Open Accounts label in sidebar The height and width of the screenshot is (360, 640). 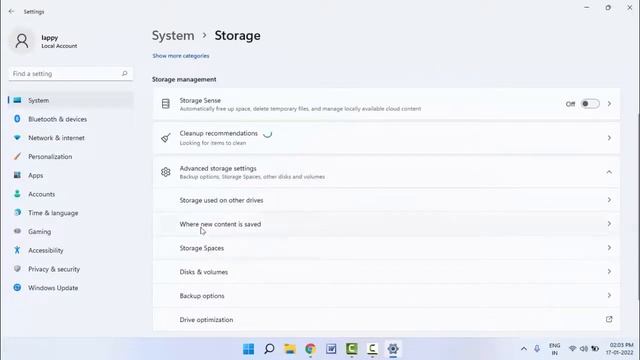[x=42, y=194]
